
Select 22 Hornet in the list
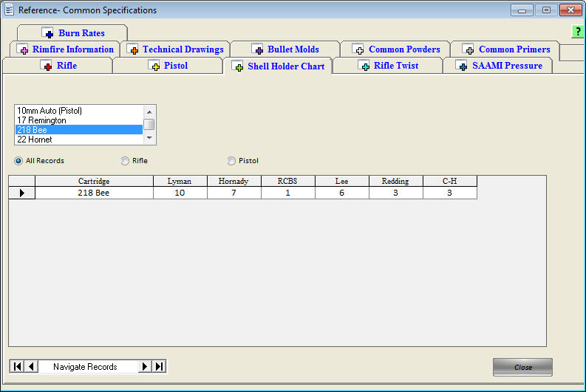tap(79, 140)
